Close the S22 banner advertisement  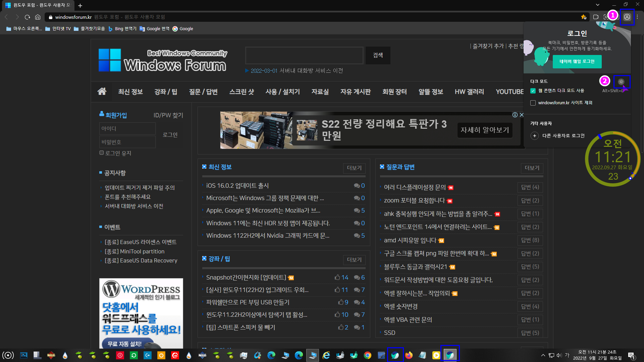click(x=522, y=115)
